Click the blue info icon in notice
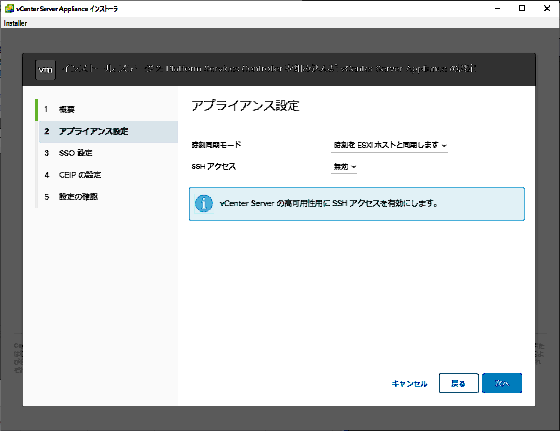This screenshot has height=431, width=560. pyautogui.click(x=204, y=204)
